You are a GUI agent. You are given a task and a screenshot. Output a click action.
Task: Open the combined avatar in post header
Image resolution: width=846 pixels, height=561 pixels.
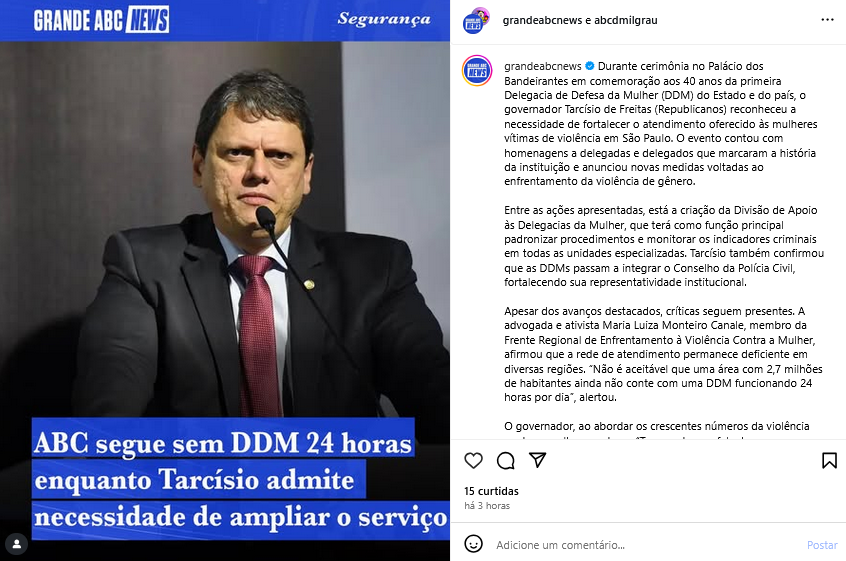pyautogui.click(x=476, y=20)
